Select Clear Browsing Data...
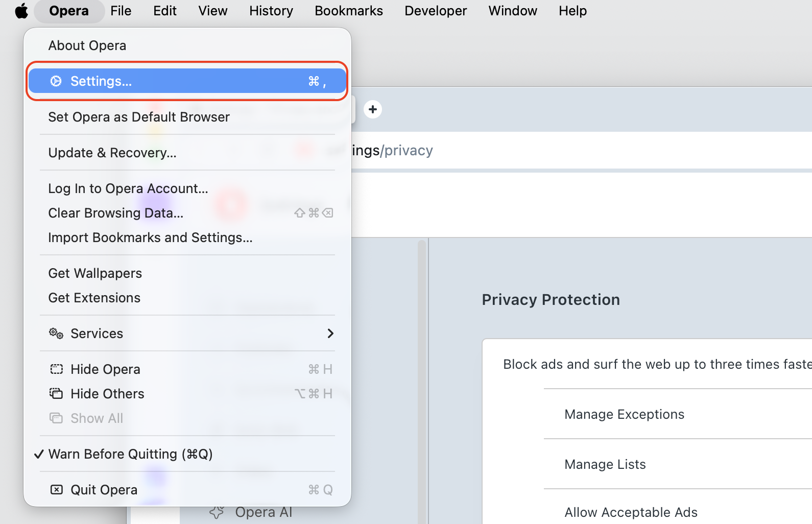Screen dimensions: 812x524 point(187,213)
